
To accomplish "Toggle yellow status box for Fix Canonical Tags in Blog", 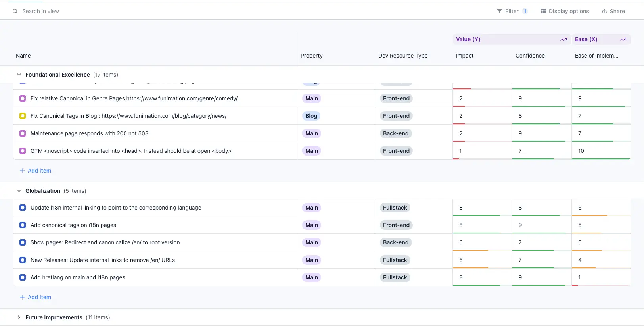I will (23, 116).
